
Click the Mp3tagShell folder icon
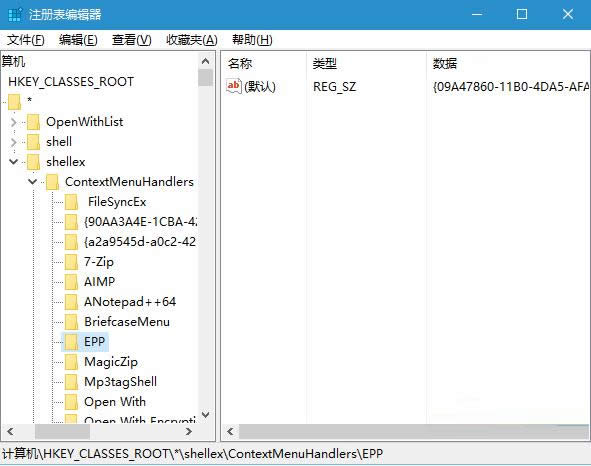click(x=71, y=382)
